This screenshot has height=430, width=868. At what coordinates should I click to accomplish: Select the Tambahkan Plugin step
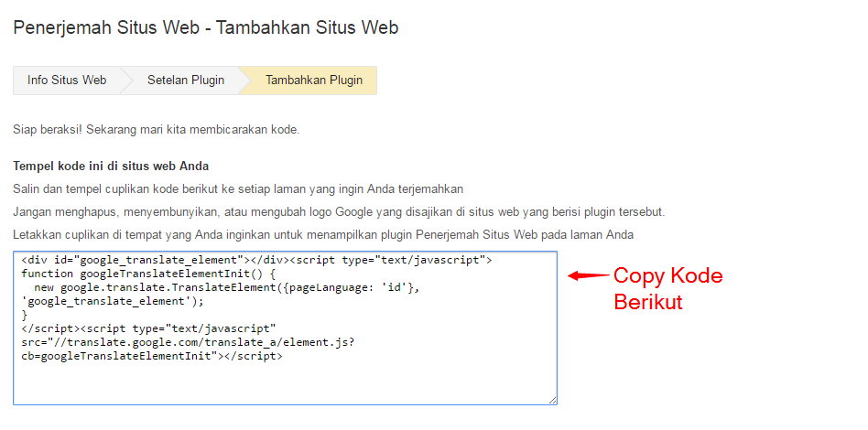click(x=314, y=81)
